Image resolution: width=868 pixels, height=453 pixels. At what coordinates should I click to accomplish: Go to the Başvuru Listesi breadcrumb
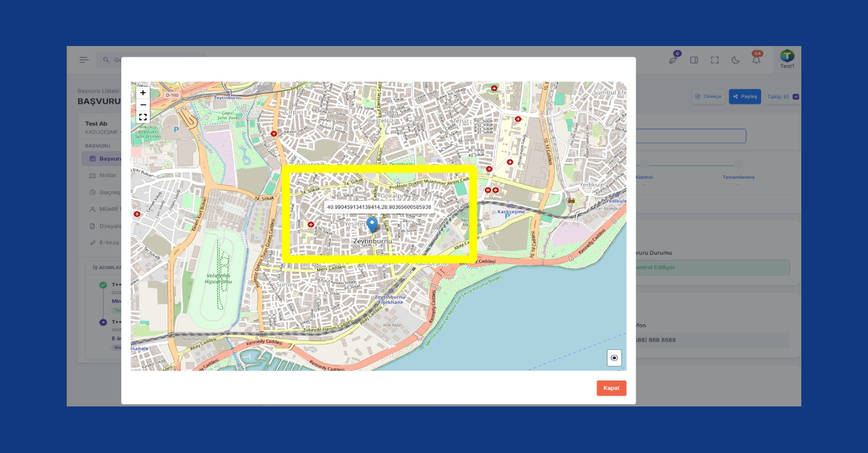[98, 91]
